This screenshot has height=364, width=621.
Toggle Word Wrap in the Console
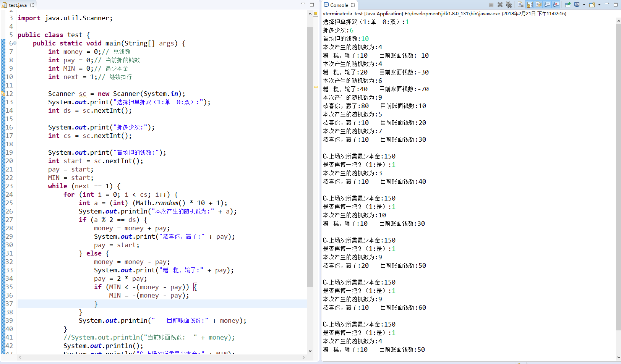[x=538, y=5]
